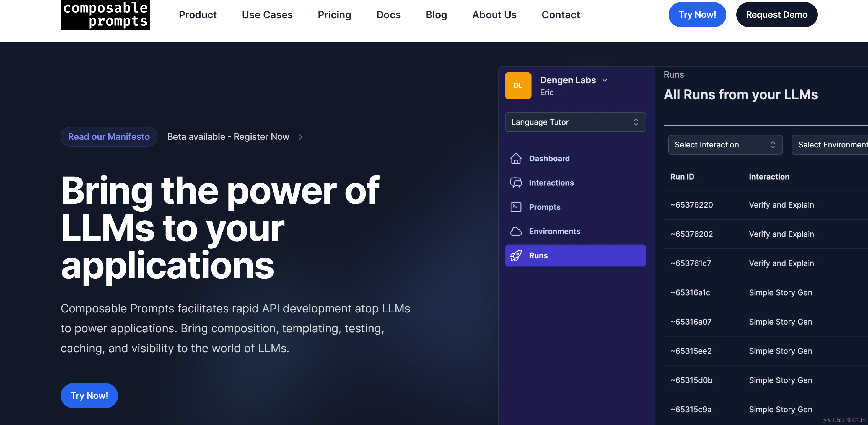Screen dimensions: 868x425
Task: Open run ~65376220 row
Action: coord(691,205)
